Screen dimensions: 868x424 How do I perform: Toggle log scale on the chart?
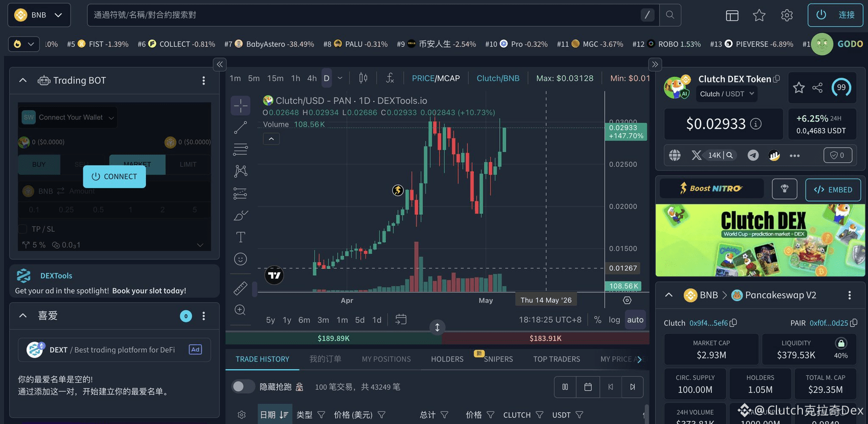click(x=615, y=320)
